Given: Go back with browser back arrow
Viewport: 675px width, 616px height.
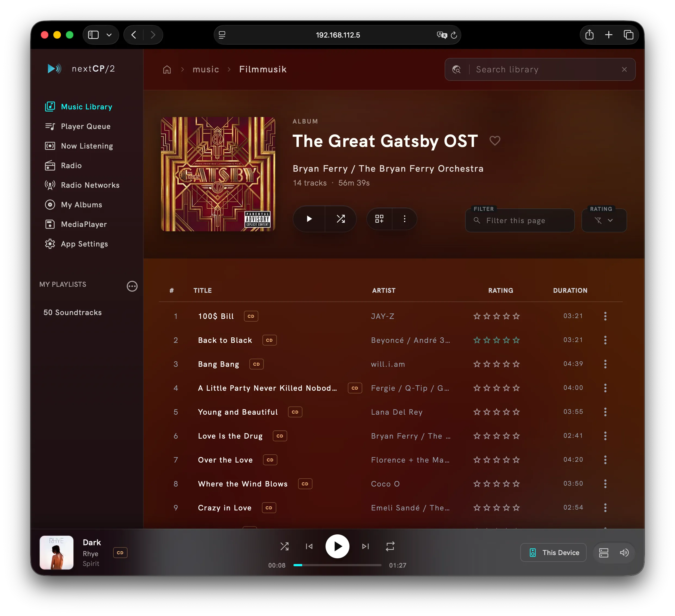Looking at the screenshot, I should point(134,35).
